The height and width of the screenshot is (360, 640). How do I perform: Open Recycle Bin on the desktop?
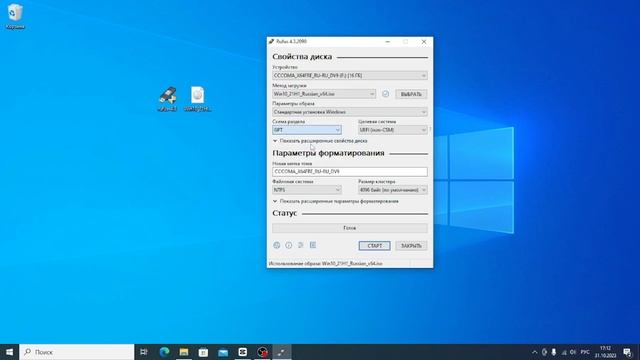[x=15, y=17]
